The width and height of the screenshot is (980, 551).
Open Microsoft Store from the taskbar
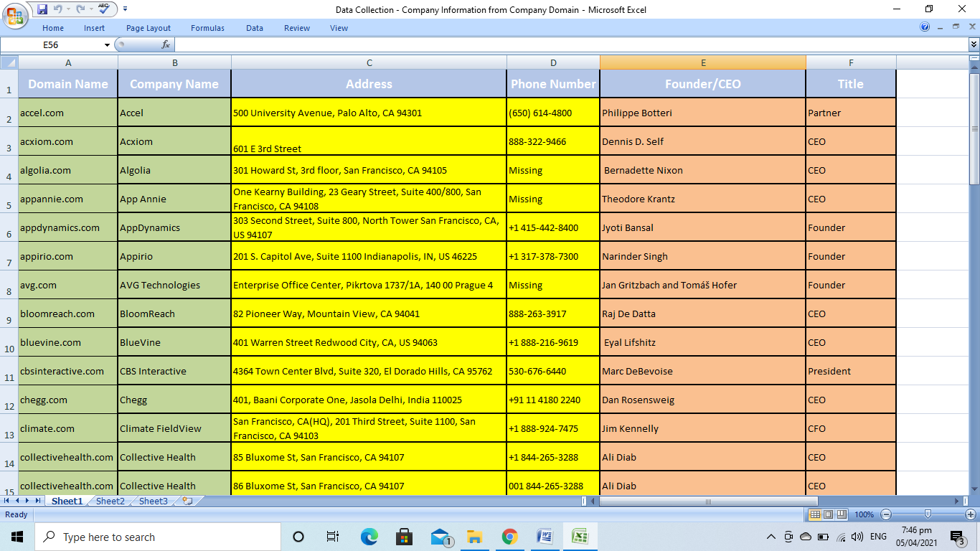click(404, 537)
